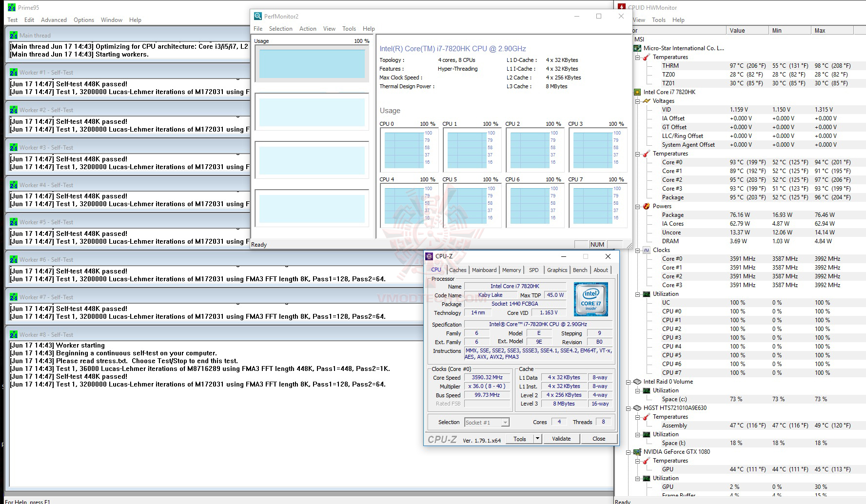Open the Options menu in Prime95
Screen dimensions: 866x504
tap(84, 20)
